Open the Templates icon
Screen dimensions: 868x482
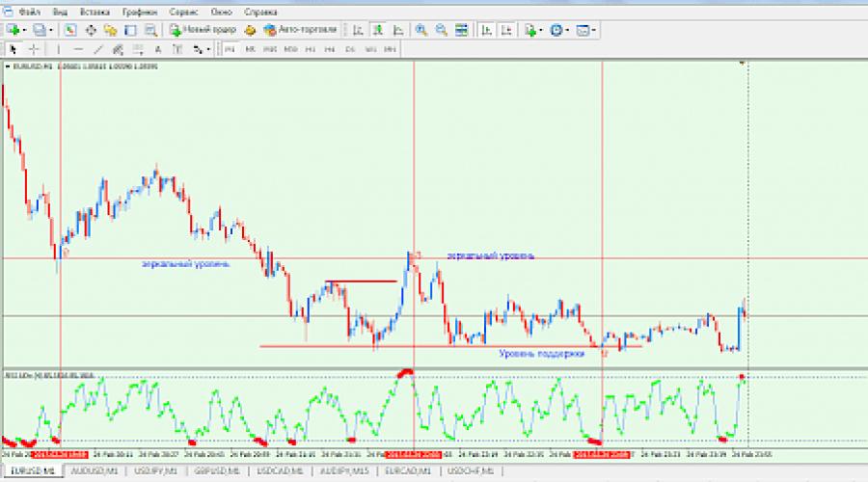pyautogui.click(x=583, y=30)
